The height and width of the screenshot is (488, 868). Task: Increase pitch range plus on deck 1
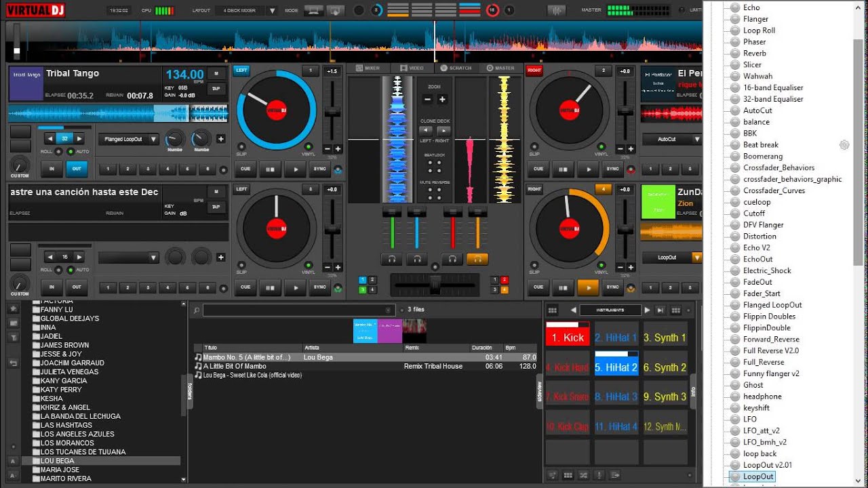click(x=338, y=148)
